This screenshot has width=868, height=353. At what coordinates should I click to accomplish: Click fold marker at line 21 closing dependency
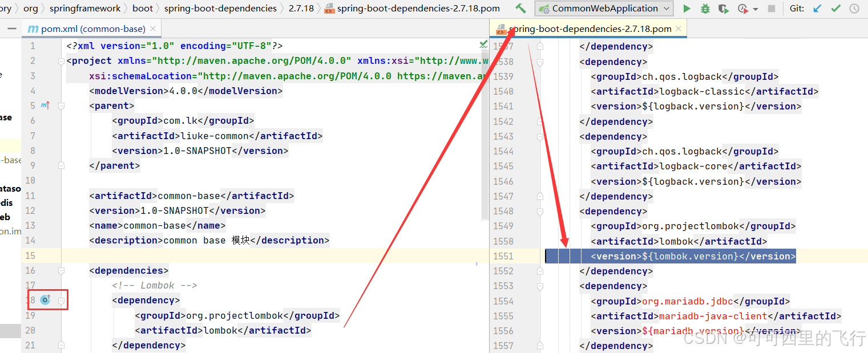[x=61, y=345]
